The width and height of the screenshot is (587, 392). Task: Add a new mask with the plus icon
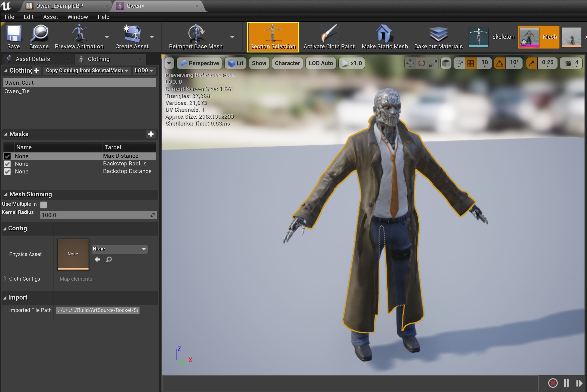click(151, 134)
